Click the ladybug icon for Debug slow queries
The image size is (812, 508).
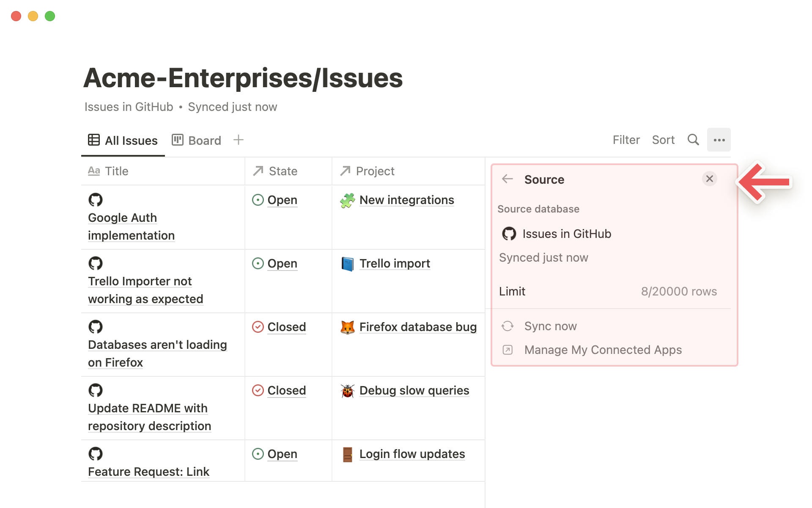click(348, 390)
